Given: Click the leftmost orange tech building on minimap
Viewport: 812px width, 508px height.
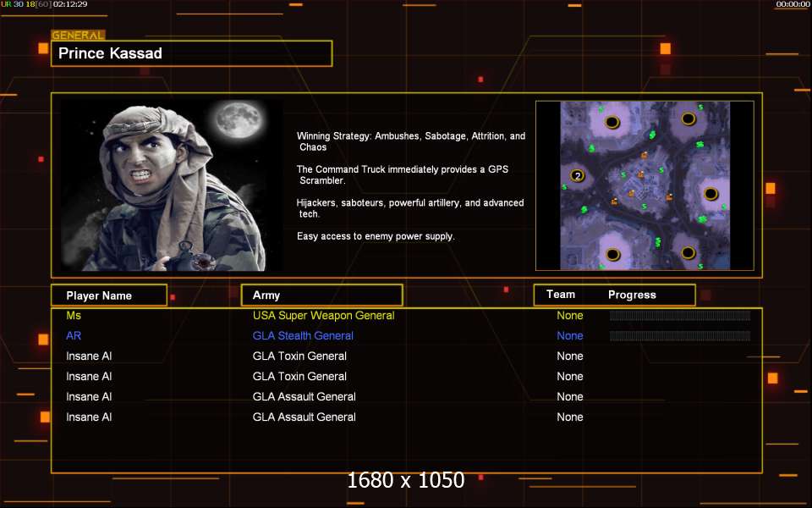Looking at the screenshot, I should pos(614,201).
